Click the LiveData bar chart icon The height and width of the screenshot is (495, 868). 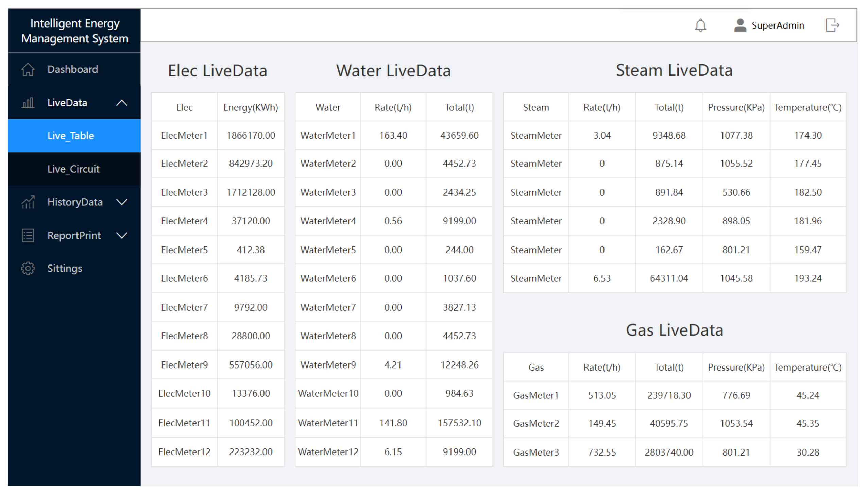point(28,103)
